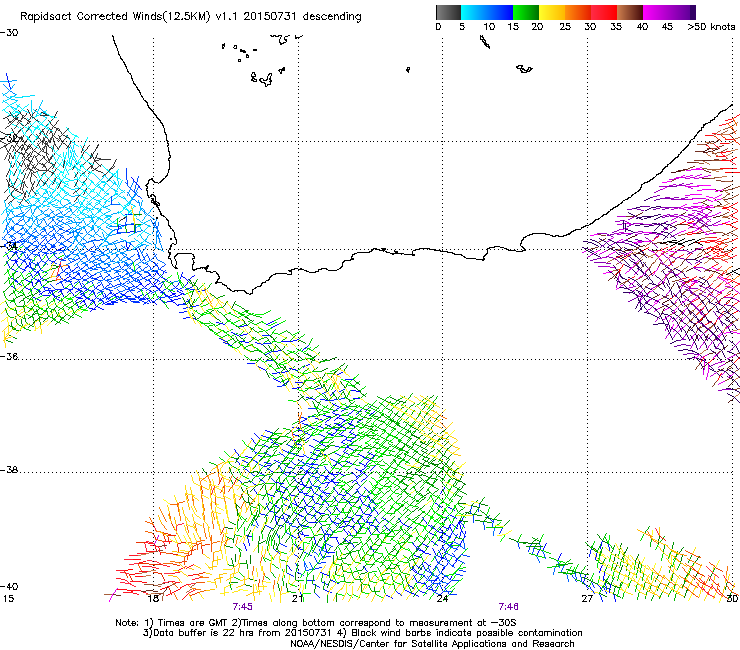
Task: Click the magenta 40-45 knots color band
Action: point(656,12)
